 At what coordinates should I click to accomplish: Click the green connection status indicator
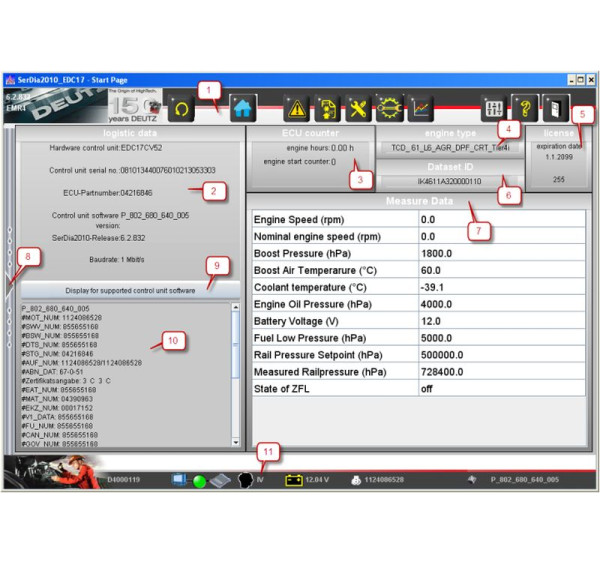pos(199,480)
